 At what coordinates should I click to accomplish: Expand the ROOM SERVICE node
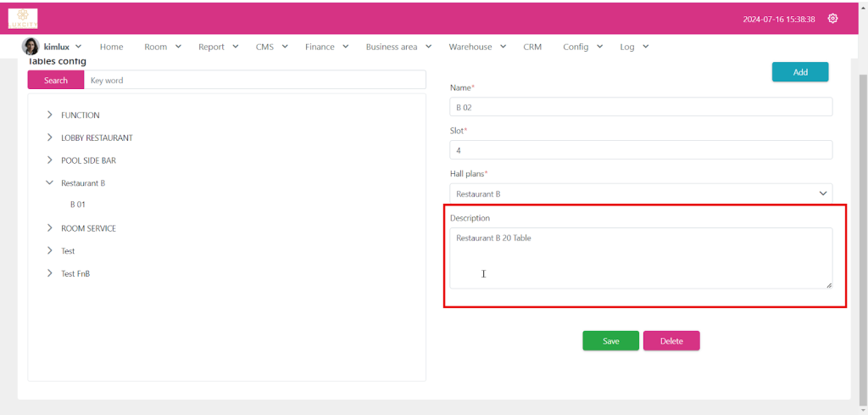coord(50,228)
